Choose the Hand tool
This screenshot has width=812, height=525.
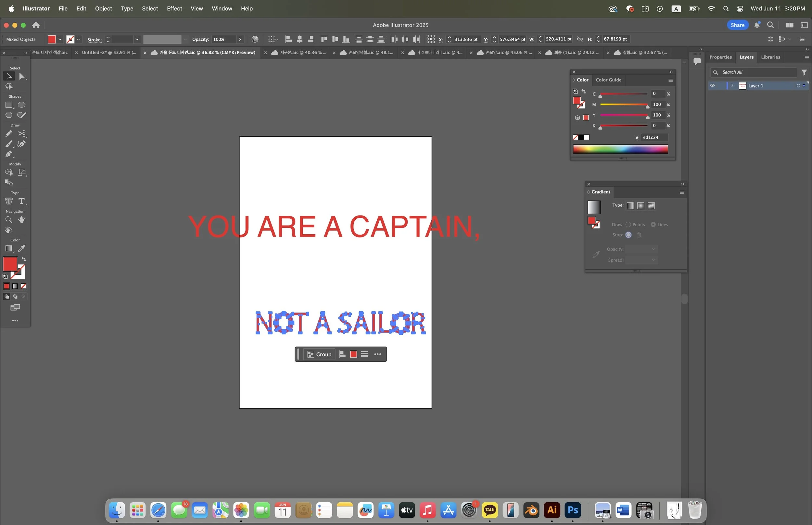pos(21,220)
